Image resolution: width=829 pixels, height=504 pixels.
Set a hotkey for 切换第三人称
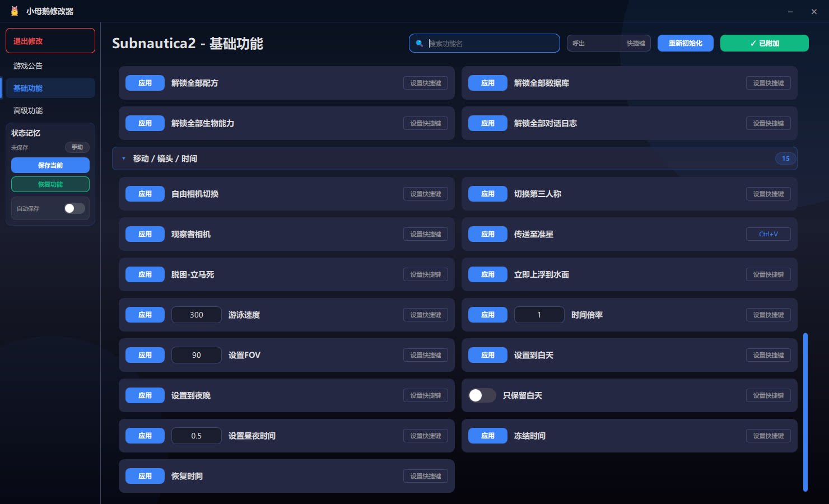[x=769, y=194]
